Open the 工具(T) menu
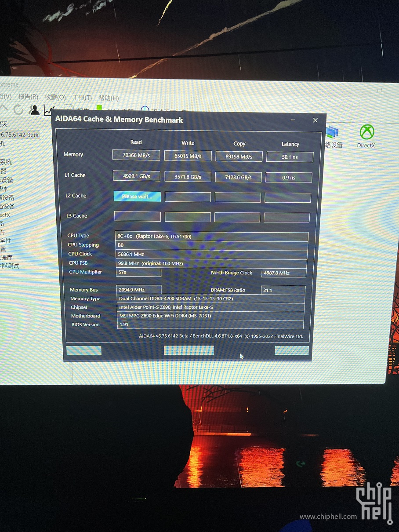Image resolution: width=399 pixels, height=532 pixels. [82, 98]
